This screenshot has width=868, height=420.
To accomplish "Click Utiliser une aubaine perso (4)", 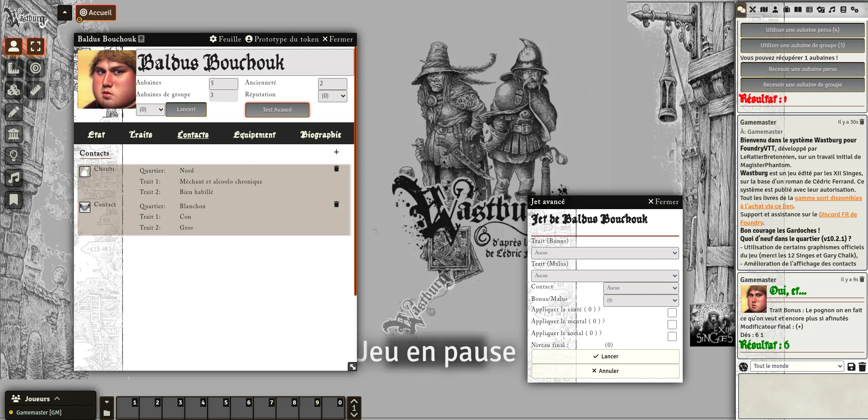I will pyautogui.click(x=802, y=30).
